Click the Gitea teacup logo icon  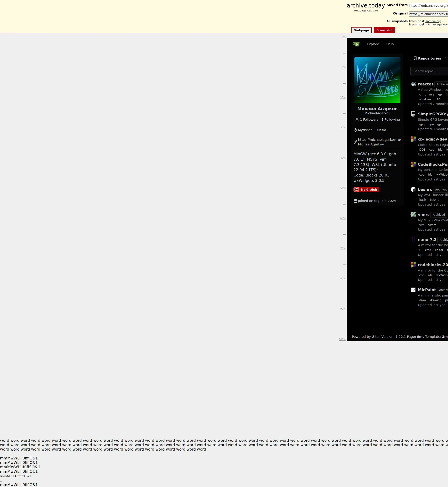[x=356, y=44]
